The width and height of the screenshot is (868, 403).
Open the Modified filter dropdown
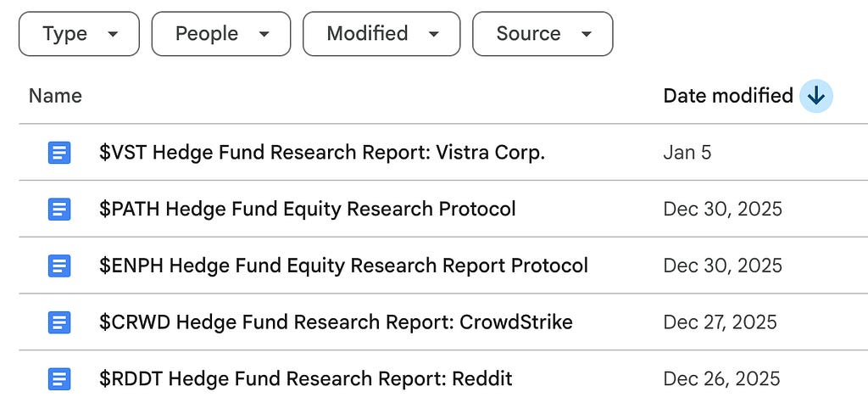(381, 34)
